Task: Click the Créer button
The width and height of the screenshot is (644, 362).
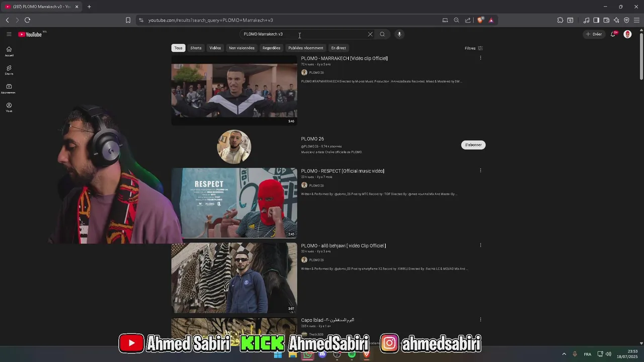Action: coord(594,34)
